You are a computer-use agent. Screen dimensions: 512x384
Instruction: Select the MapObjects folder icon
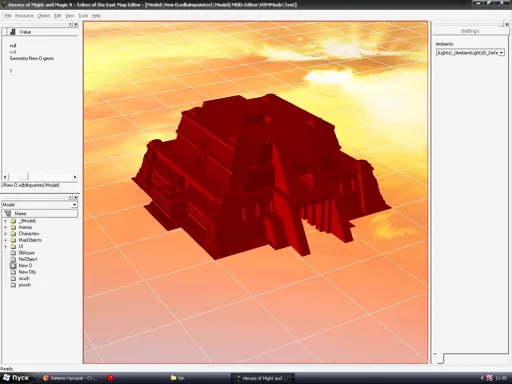coord(13,240)
